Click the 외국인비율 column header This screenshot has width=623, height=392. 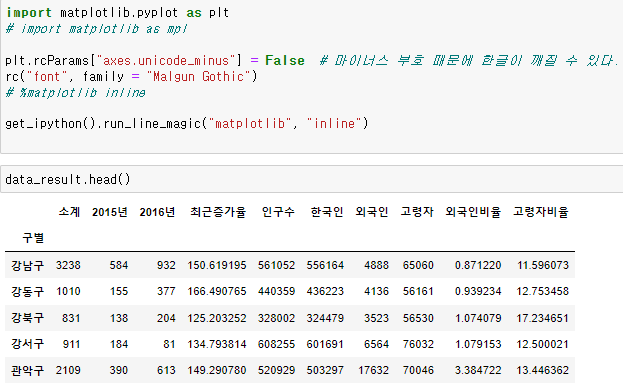pyautogui.click(x=473, y=212)
